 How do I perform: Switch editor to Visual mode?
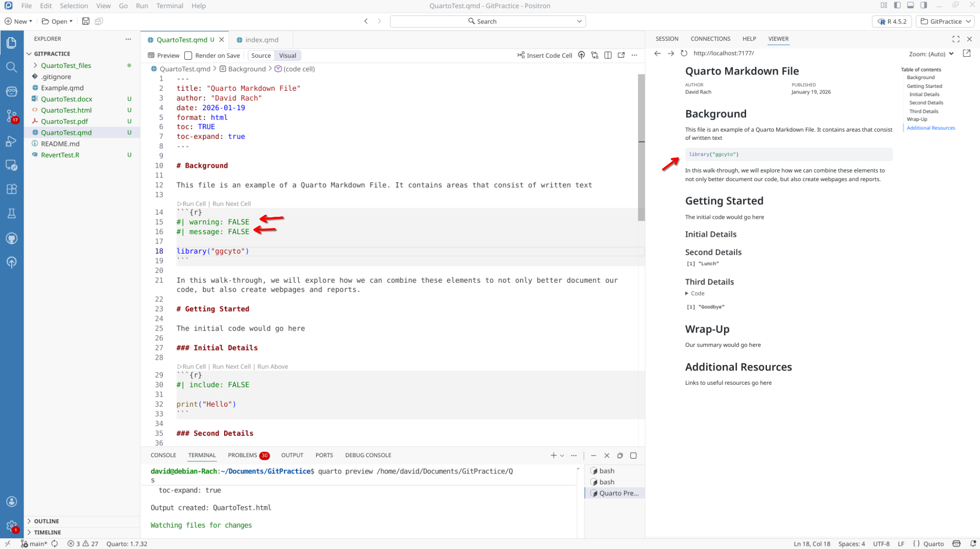[x=287, y=56]
